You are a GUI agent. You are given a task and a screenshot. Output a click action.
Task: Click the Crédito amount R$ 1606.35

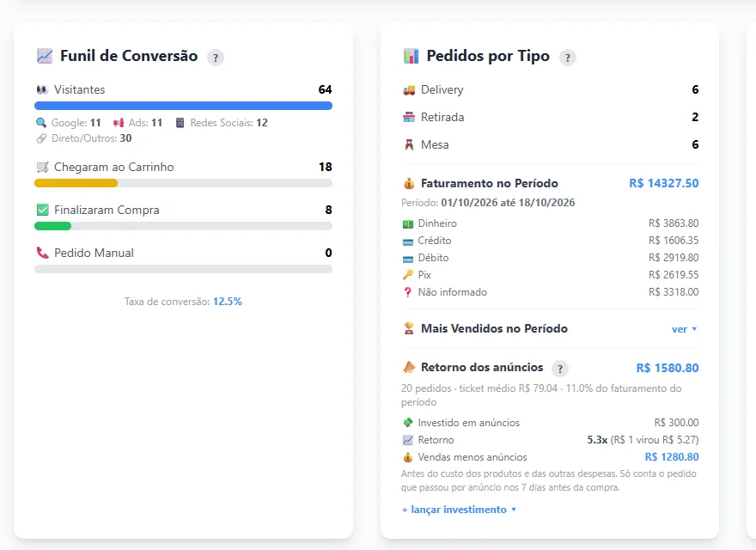pyautogui.click(x=674, y=241)
